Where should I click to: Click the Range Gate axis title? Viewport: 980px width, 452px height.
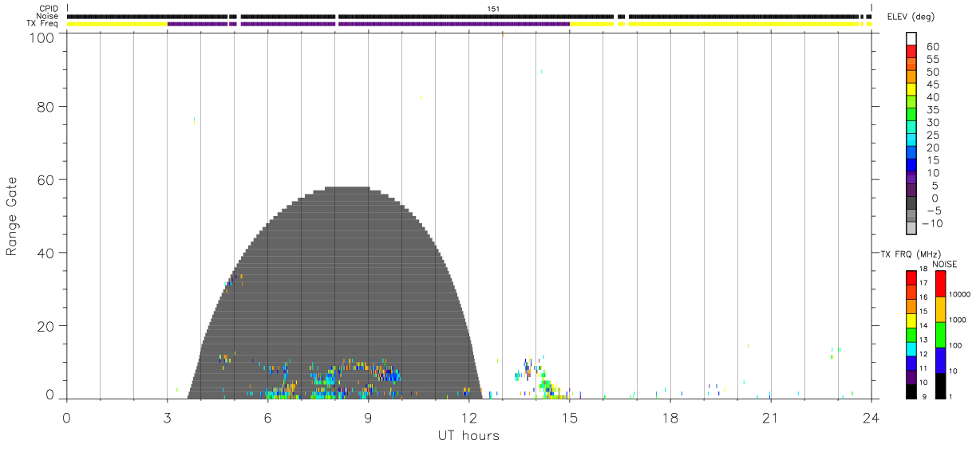coord(12,216)
